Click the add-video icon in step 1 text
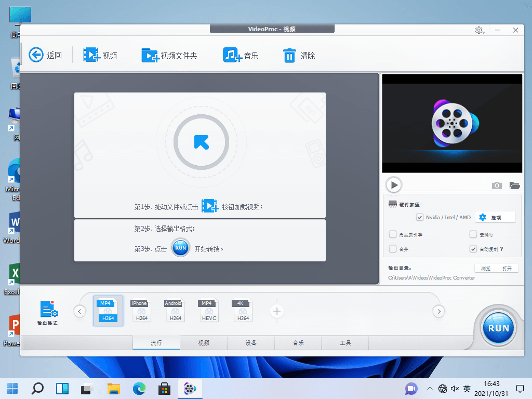The image size is (532, 399). (x=210, y=206)
